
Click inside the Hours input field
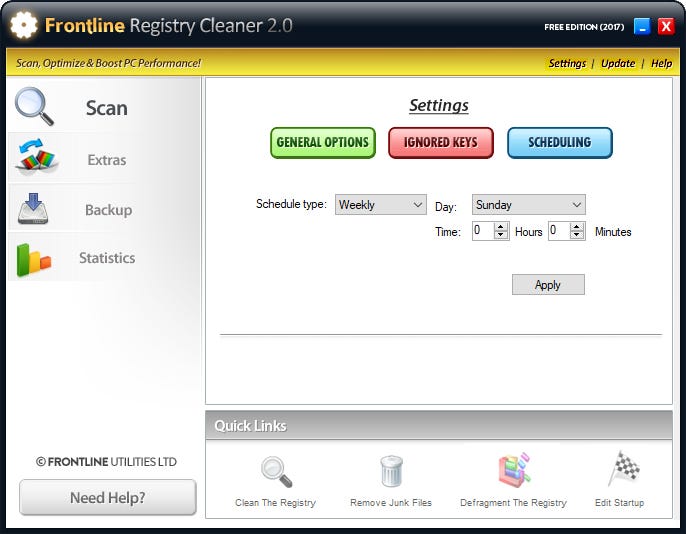[483, 231]
